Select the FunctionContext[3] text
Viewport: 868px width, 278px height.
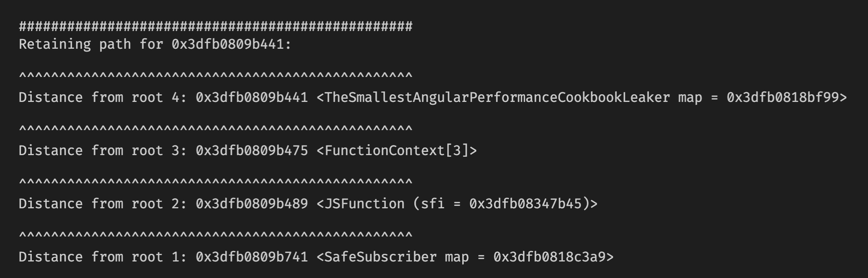(x=397, y=151)
